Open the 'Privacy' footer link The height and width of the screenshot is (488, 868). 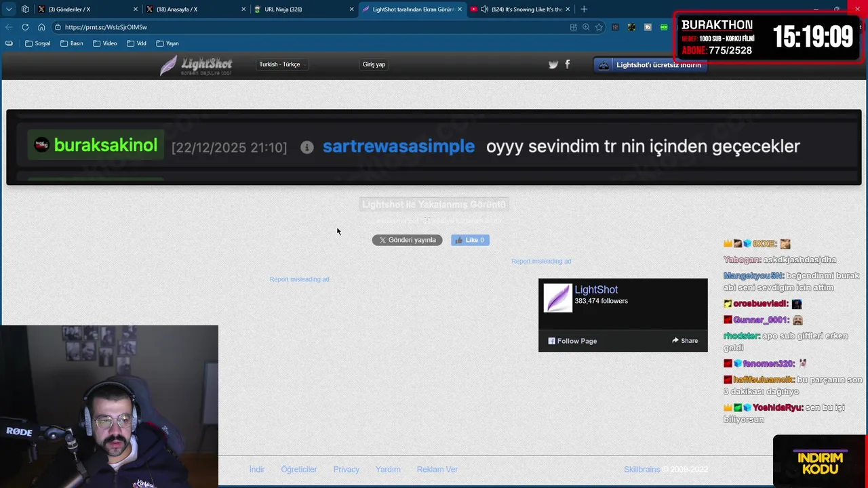[347, 469]
